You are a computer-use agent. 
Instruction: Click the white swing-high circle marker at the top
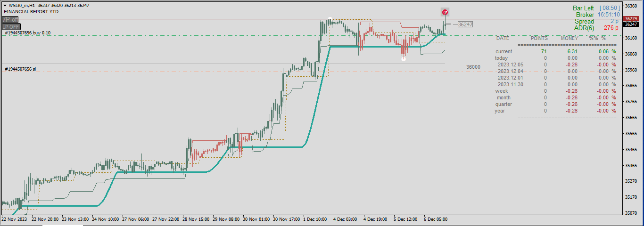330,20
